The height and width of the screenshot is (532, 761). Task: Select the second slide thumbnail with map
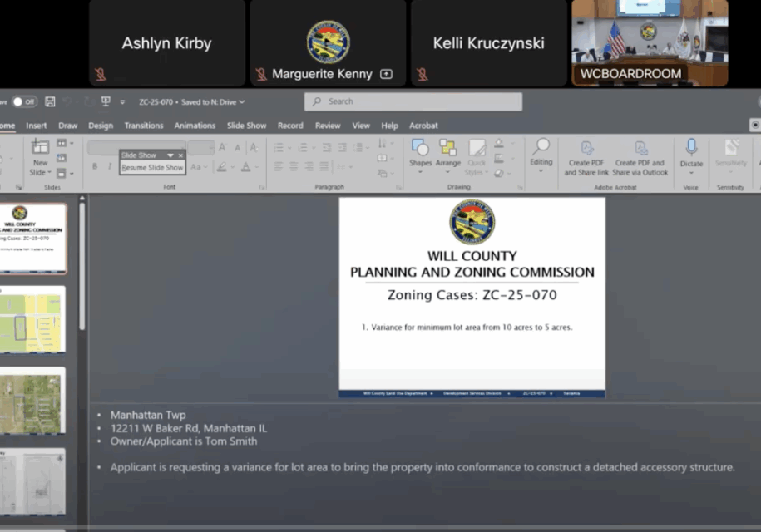click(x=33, y=320)
